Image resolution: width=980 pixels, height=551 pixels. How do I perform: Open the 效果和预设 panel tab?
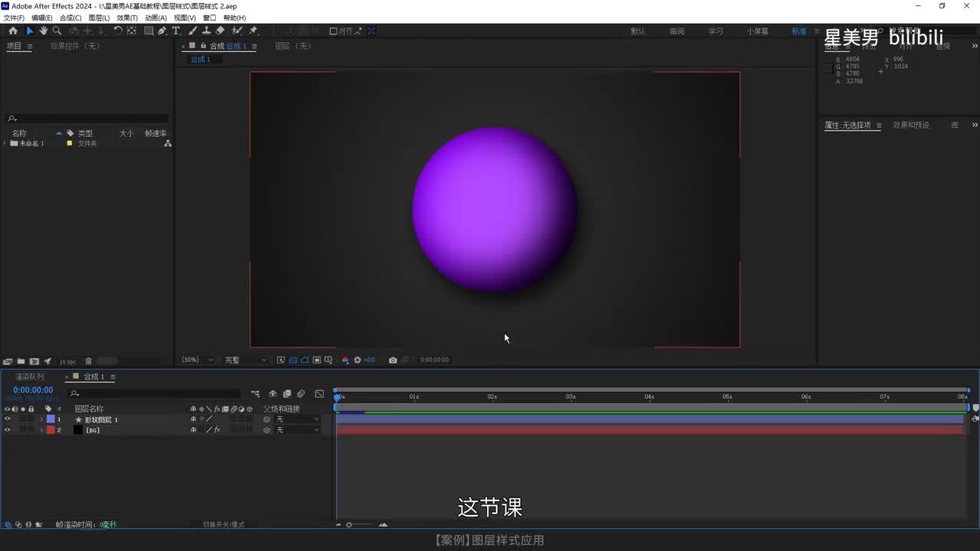pos(910,125)
